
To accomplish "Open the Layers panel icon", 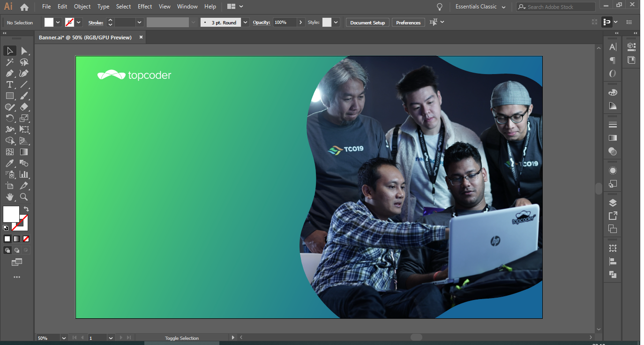I will pos(613,203).
